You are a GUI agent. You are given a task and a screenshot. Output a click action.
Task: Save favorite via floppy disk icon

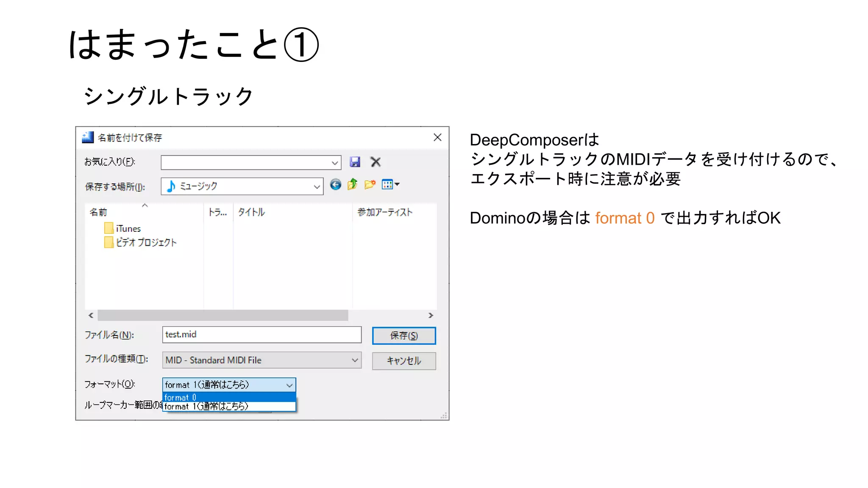point(355,162)
